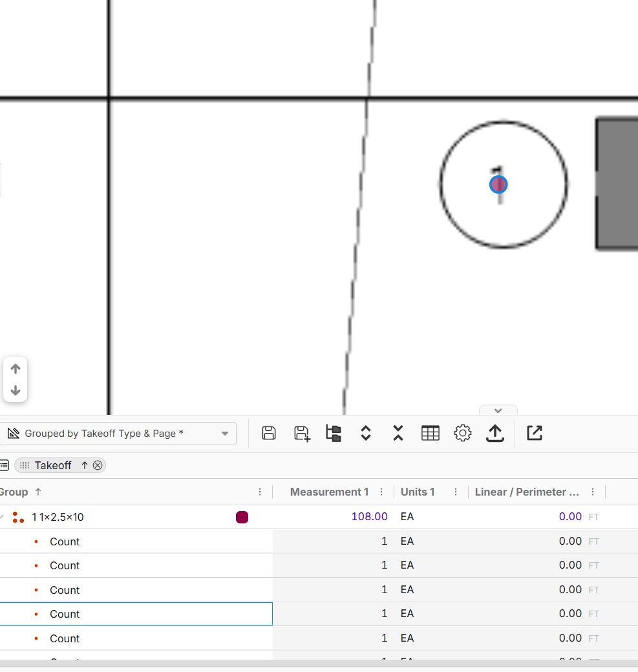Click the horizontal scrollbar at the bottom

pyautogui.click(x=319, y=664)
